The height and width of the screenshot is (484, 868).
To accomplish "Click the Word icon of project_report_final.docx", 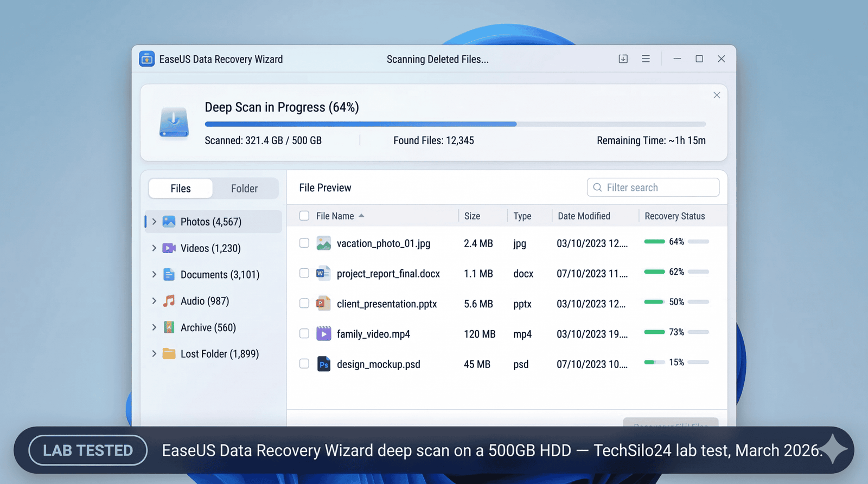I will [323, 273].
